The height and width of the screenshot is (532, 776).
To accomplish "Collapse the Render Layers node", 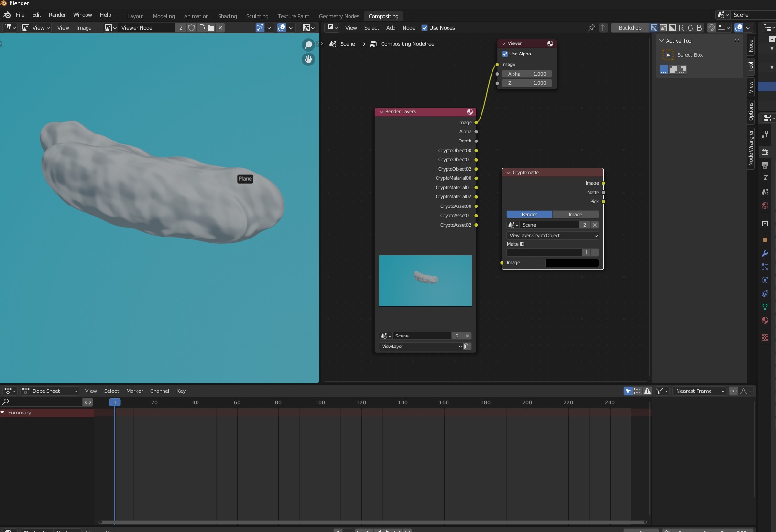I will 381,112.
